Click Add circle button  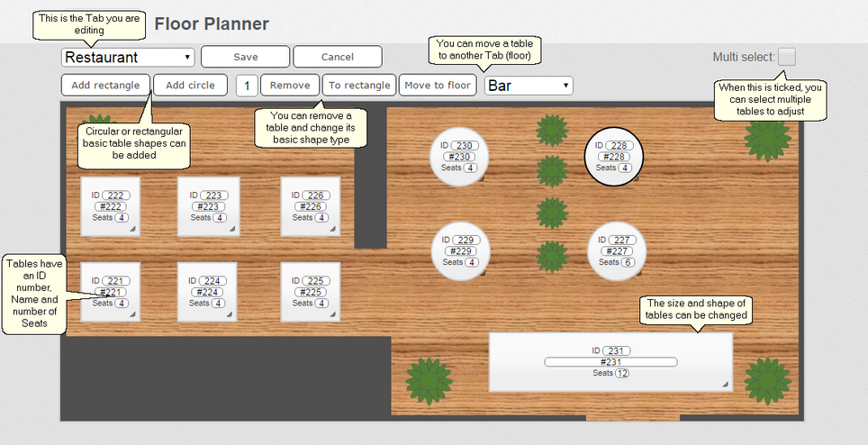click(190, 86)
